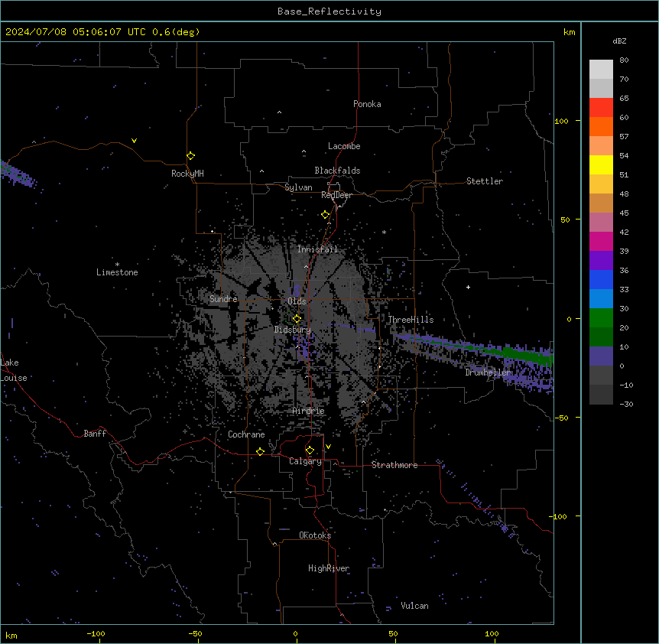
Task: Click the Sundre city label
Action: click(x=223, y=299)
